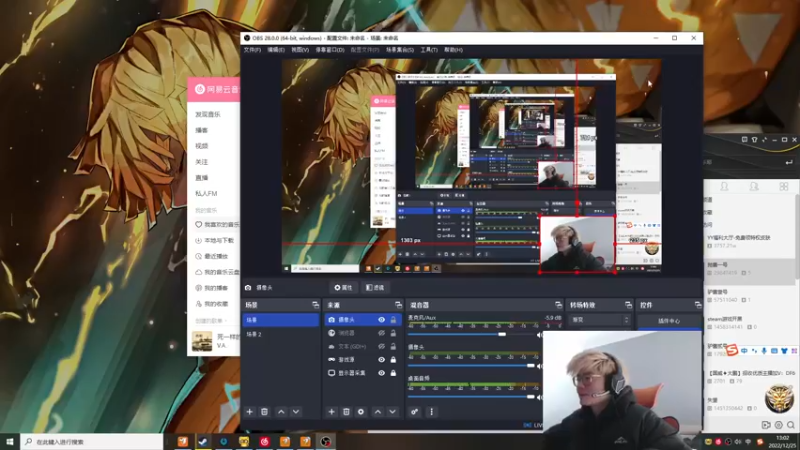The image size is (800, 450).
Task: Open the transition type dropdown 渐变
Action: (599, 320)
